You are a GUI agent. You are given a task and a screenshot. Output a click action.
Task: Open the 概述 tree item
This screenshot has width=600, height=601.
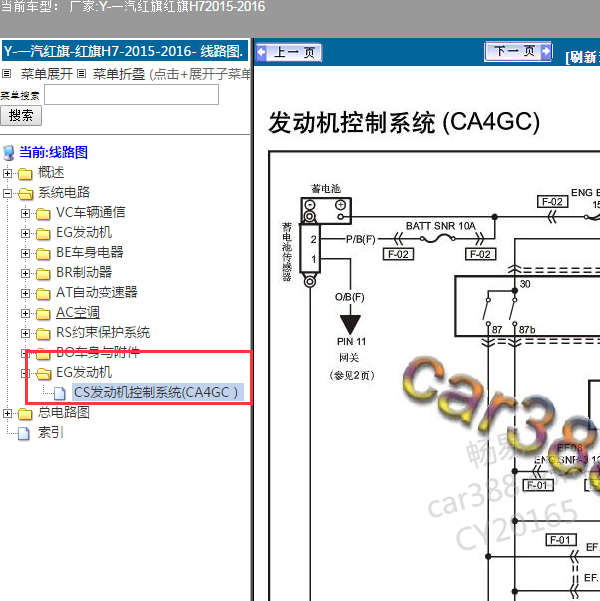[x=51, y=172]
